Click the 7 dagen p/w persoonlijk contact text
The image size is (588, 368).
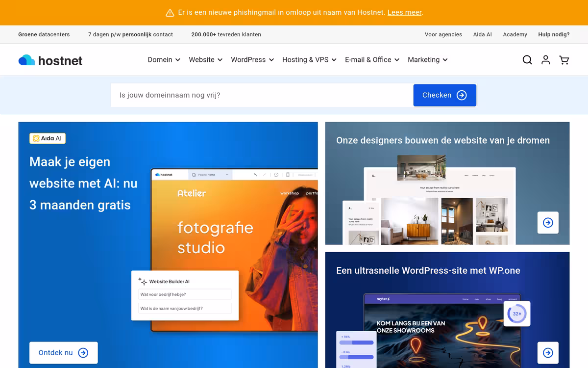click(x=130, y=34)
